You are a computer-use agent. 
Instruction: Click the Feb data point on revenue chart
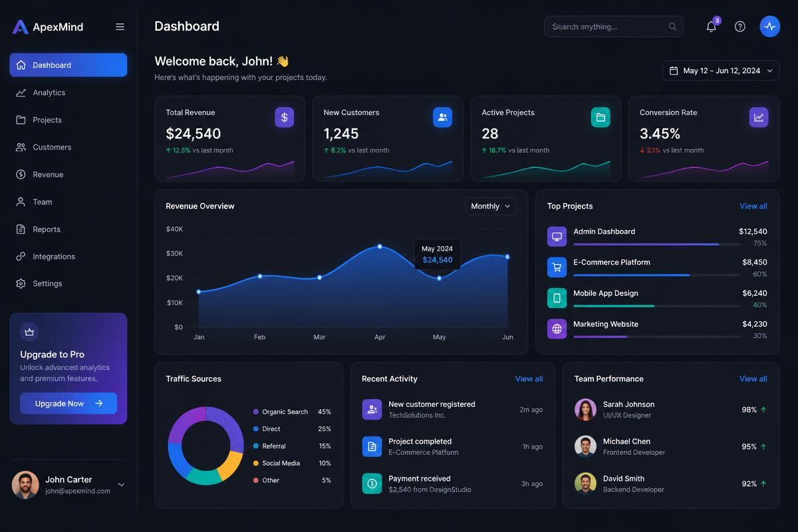pyautogui.click(x=259, y=276)
